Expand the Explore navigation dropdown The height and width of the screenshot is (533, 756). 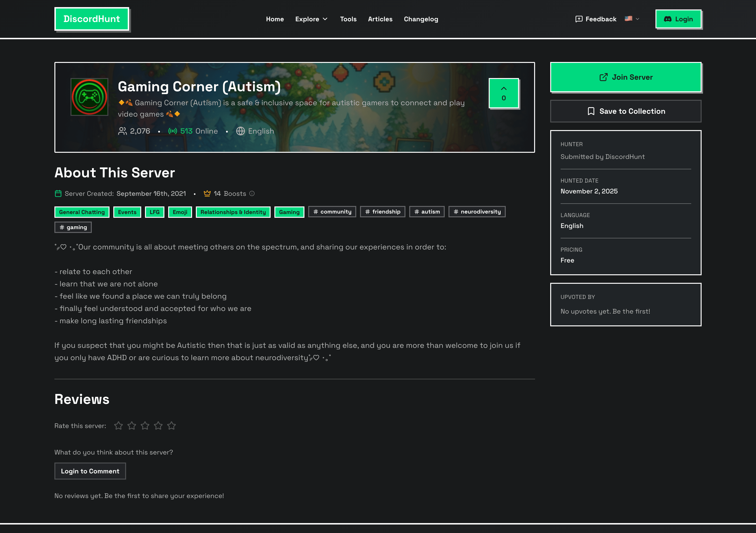pyautogui.click(x=311, y=19)
